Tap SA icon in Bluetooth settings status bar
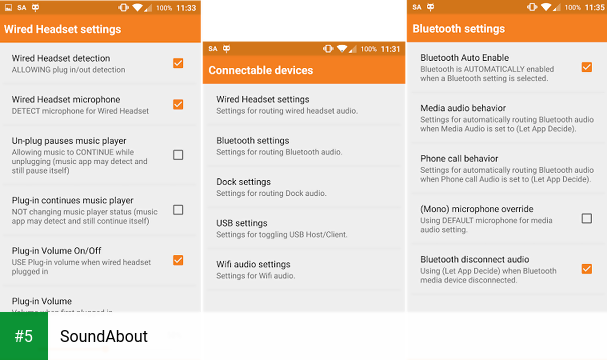 (x=417, y=7)
